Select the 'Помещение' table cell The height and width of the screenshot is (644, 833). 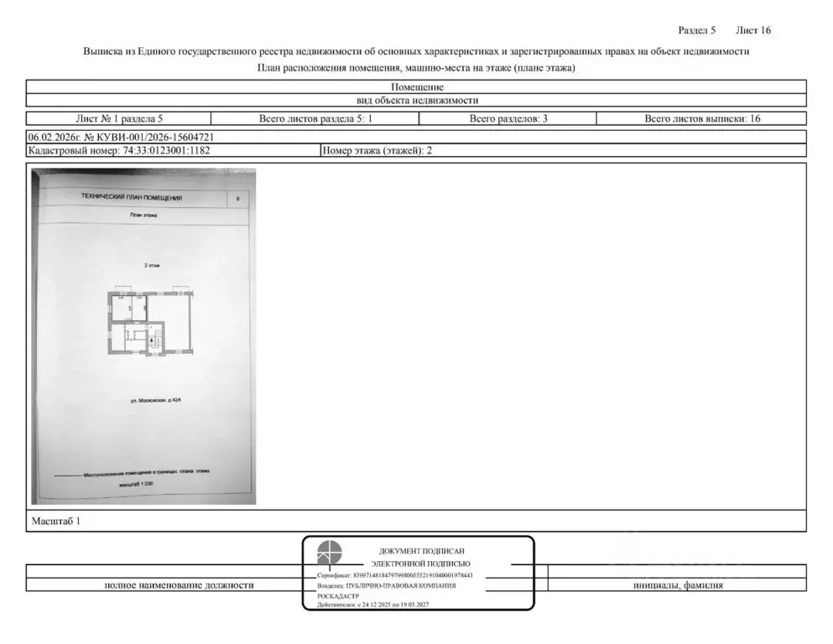(416, 86)
